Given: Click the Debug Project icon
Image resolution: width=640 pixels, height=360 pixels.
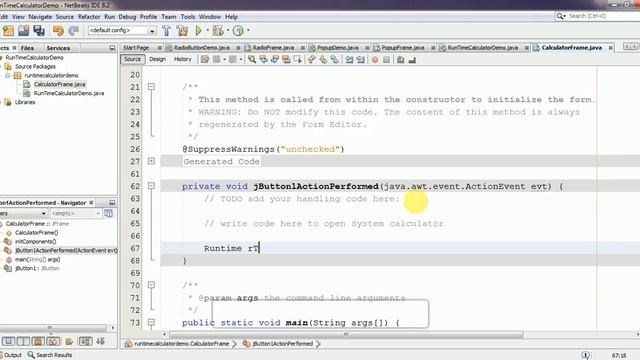Looking at the screenshot, I should tap(218, 31).
